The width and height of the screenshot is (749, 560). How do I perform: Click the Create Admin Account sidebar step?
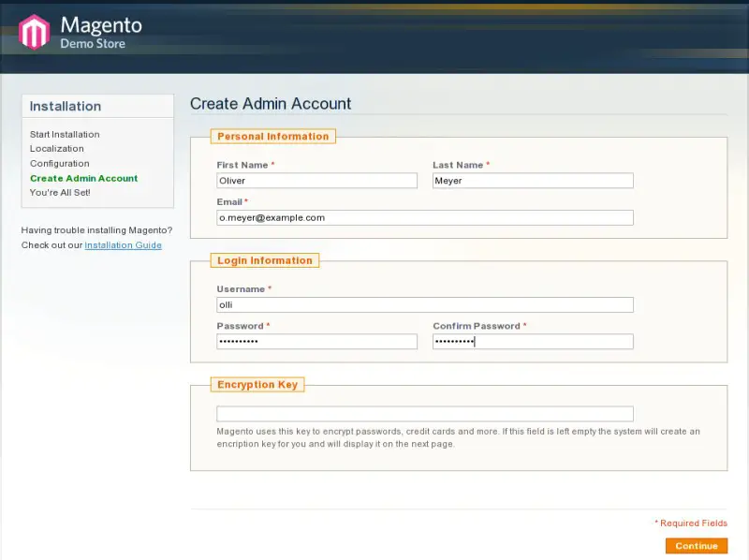tap(84, 178)
